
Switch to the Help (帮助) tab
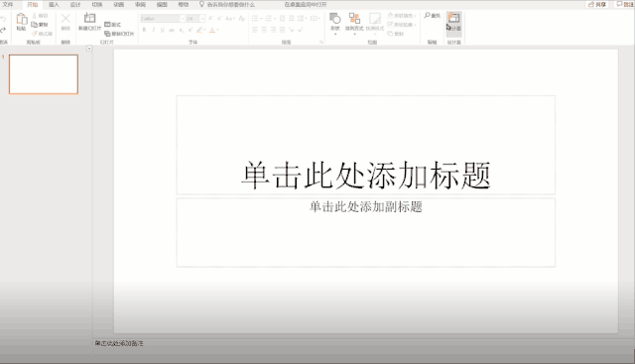pyautogui.click(x=184, y=4)
